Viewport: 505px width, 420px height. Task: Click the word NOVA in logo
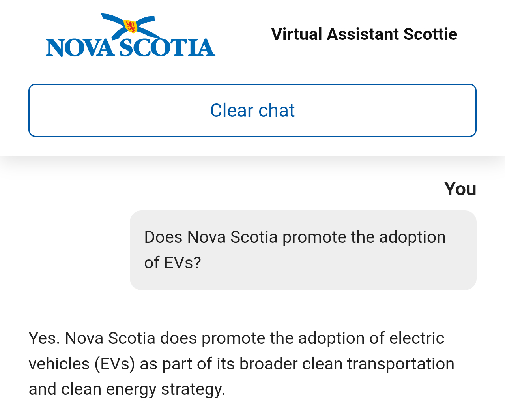(80, 48)
